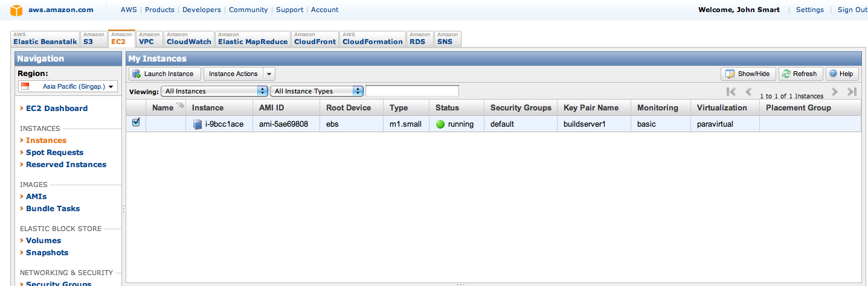Toggle the Show/Hide columns button
868x286 pixels.
point(748,74)
